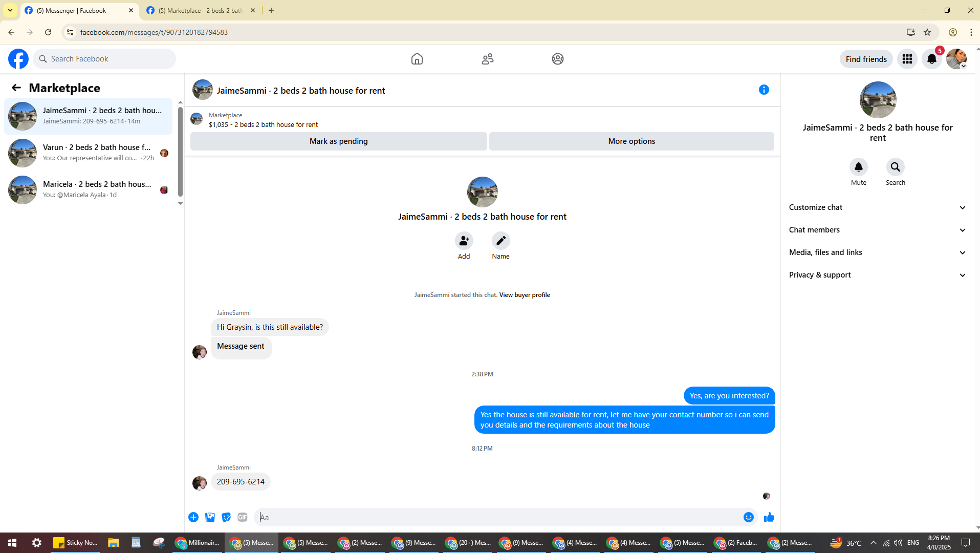Open the Chrome tab search dropdown

[x=10, y=10]
